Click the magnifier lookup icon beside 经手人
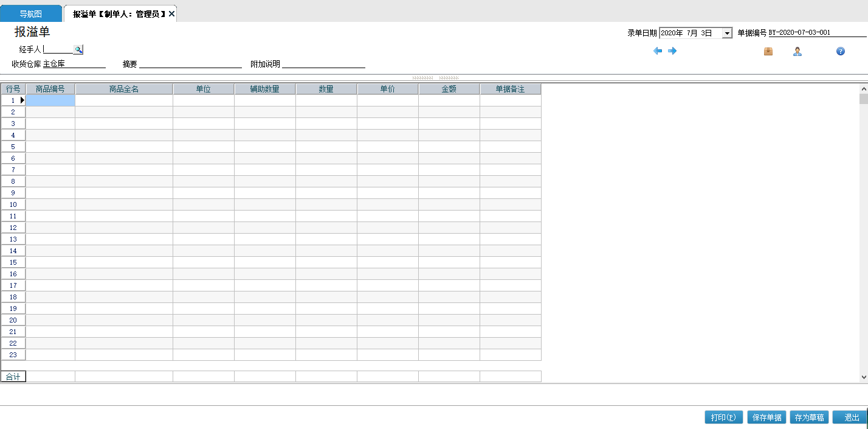The height and width of the screenshot is (429, 868). click(78, 50)
